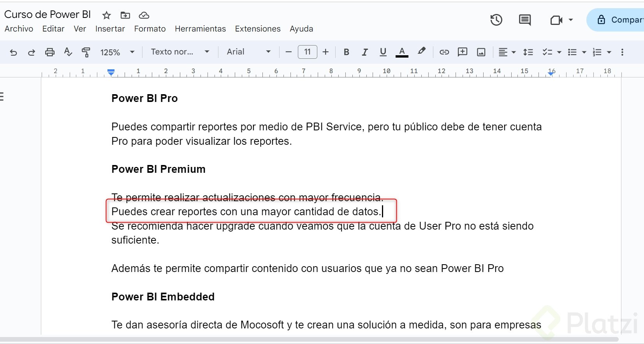This screenshot has height=344, width=644.
Task: Decrease font size with minus button
Action: [289, 52]
